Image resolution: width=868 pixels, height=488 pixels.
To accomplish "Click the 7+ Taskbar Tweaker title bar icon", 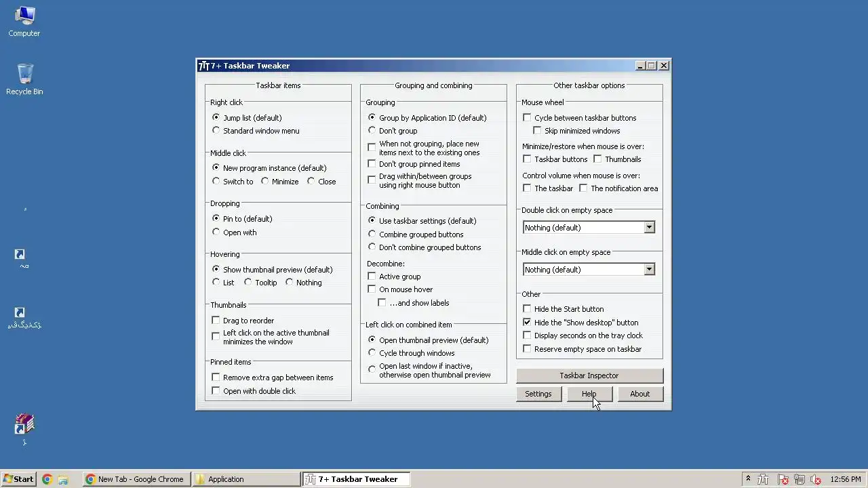I will (x=203, y=66).
